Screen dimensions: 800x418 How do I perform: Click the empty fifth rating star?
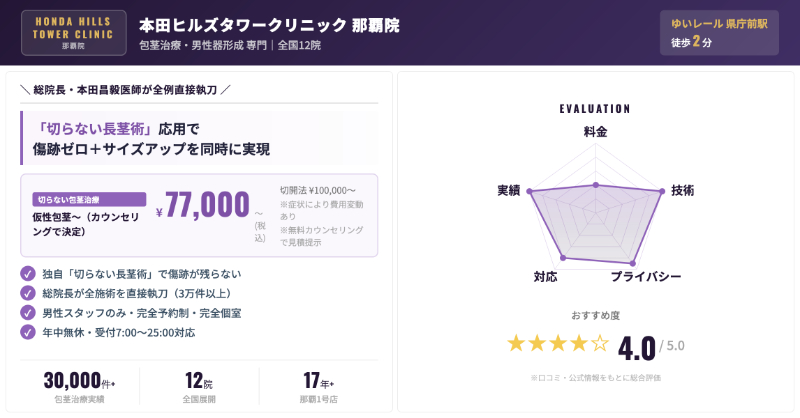click(x=600, y=344)
